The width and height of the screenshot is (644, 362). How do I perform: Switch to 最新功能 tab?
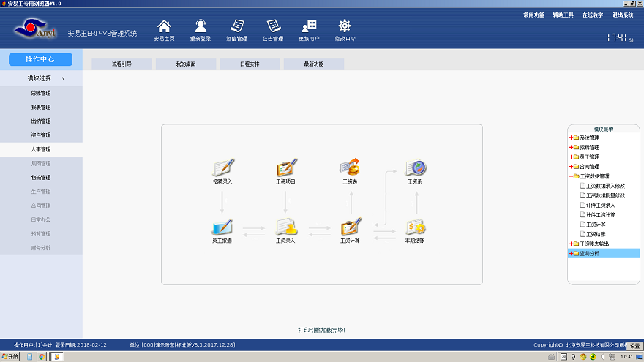coord(314,64)
